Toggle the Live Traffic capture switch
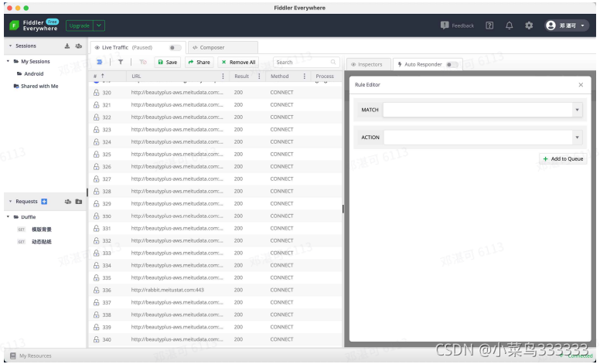Viewport: 600px width, 364px height. (176, 48)
